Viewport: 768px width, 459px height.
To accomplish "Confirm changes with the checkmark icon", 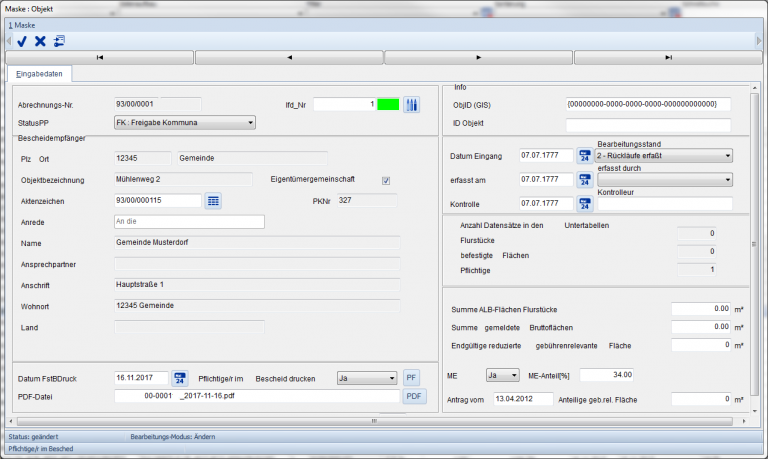I will 22,42.
